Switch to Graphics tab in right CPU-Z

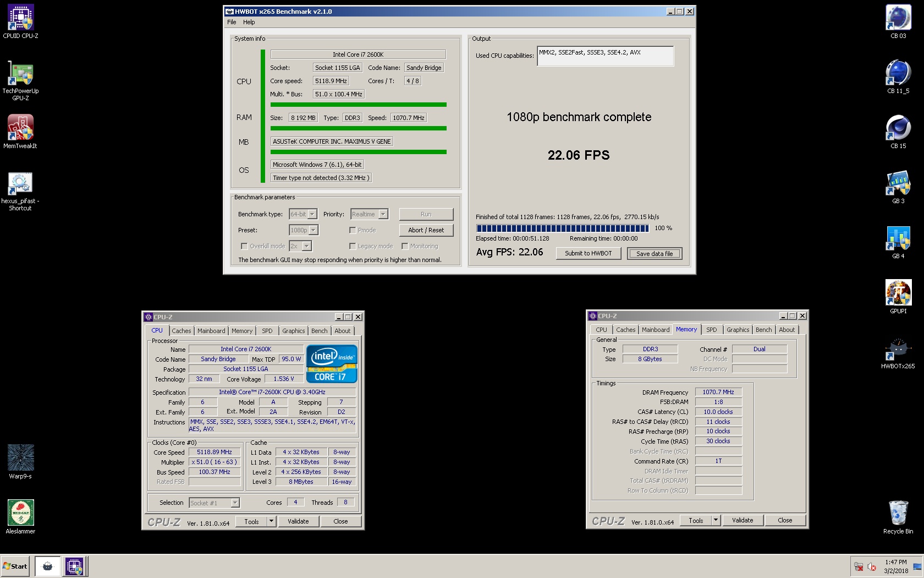[x=738, y=330]
